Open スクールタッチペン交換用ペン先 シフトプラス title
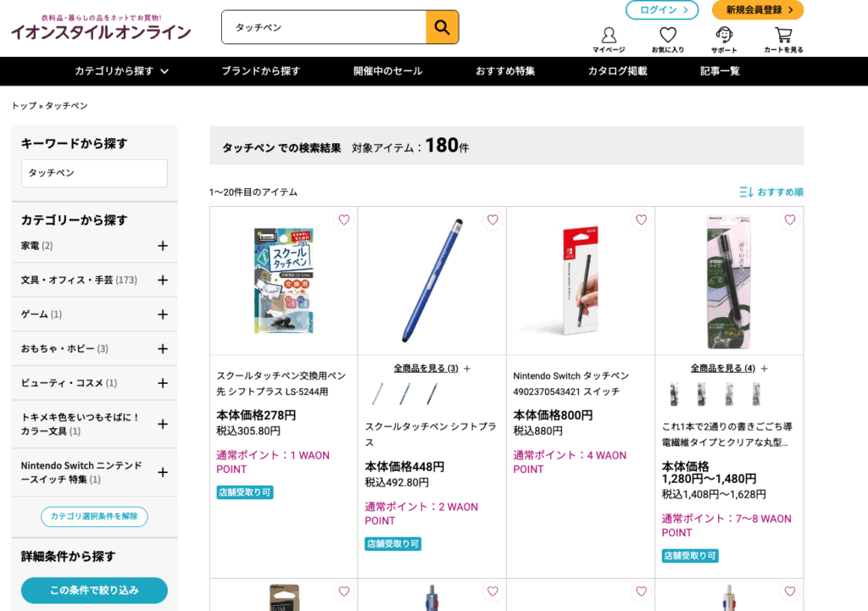 pyautogui.click(x=281, y=384)
